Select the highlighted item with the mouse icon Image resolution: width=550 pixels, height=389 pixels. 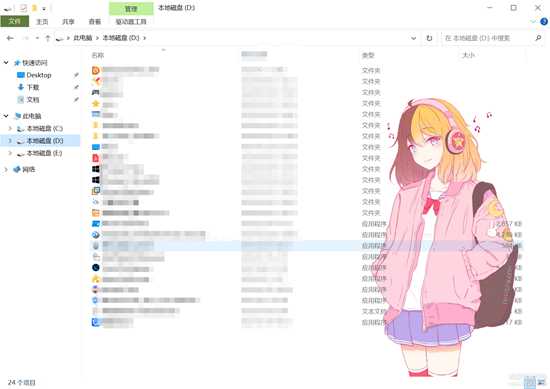96,246
